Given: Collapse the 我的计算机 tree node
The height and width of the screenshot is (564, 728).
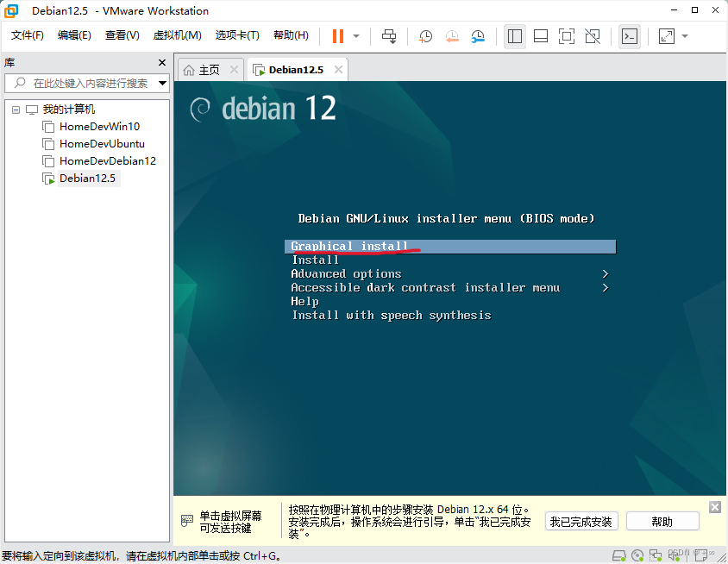Looking at the screenshot, I should 15,109.
